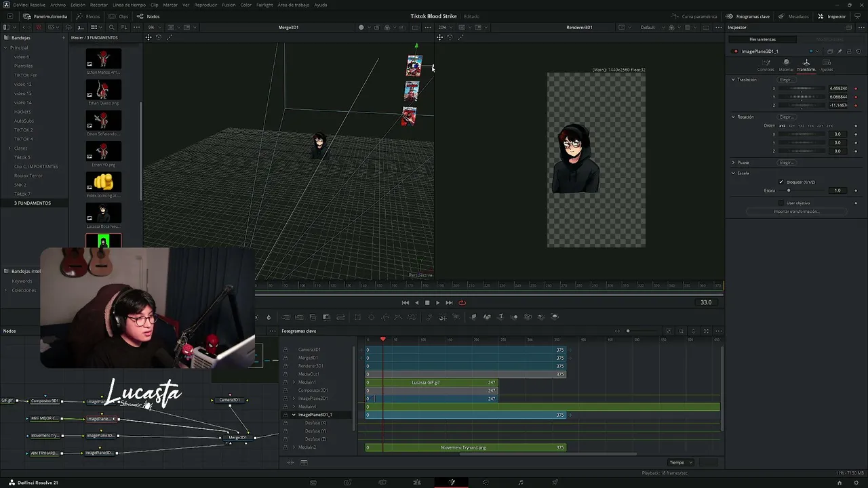868x488 pixels.
Task: Open the Fairlight page at the bottom
Action: coord(521,483)
